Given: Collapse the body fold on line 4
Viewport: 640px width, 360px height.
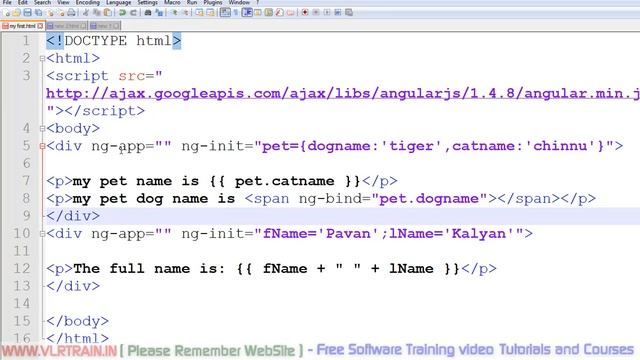Looking at the screenshot, I should [42, 129].
